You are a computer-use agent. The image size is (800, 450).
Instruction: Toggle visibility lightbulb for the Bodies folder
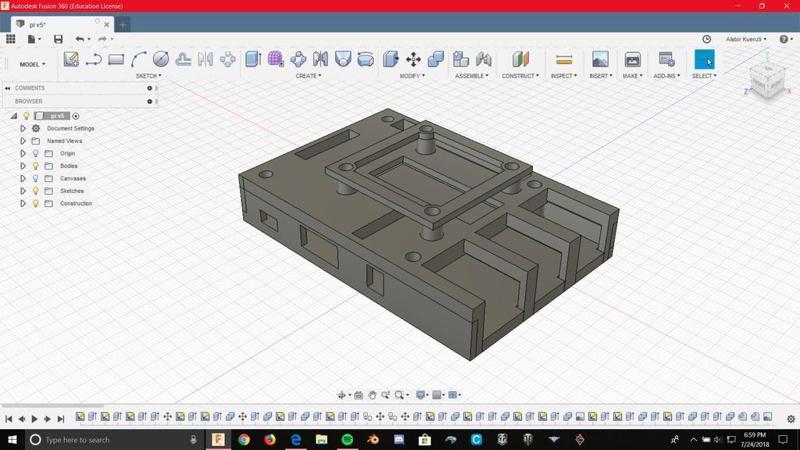[36, 166]
